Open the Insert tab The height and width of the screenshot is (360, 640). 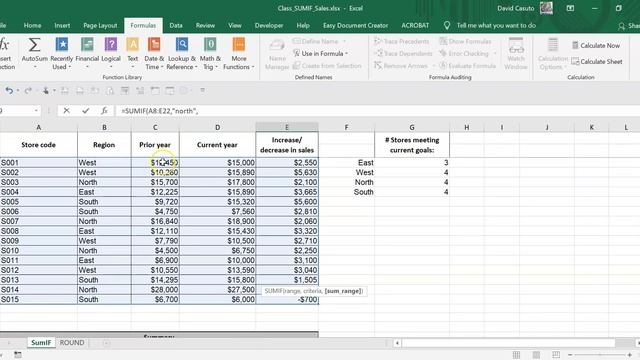point(62,25)
